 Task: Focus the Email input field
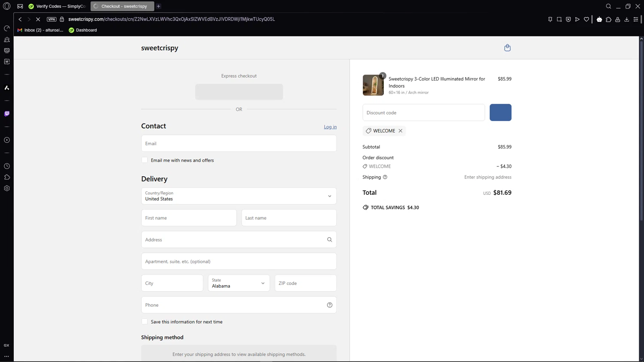click(239, 143)
